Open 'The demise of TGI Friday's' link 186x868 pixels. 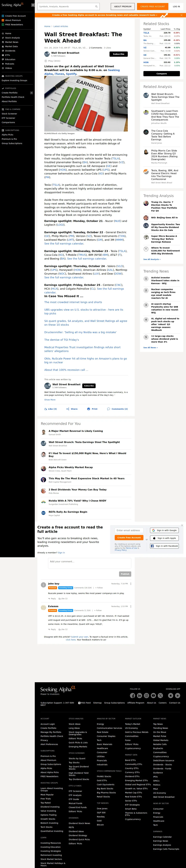point(61,340)
